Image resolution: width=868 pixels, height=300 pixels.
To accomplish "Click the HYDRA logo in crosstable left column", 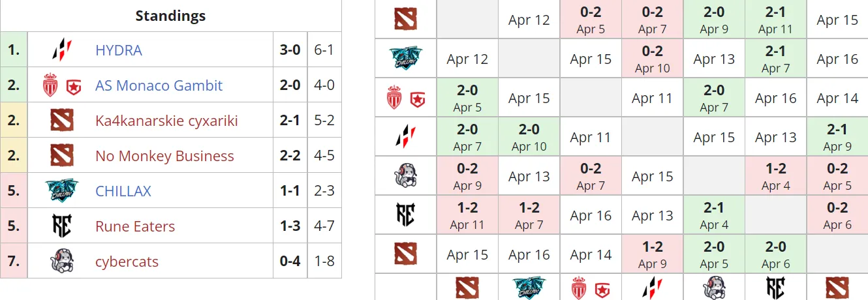I will point(406,137).
